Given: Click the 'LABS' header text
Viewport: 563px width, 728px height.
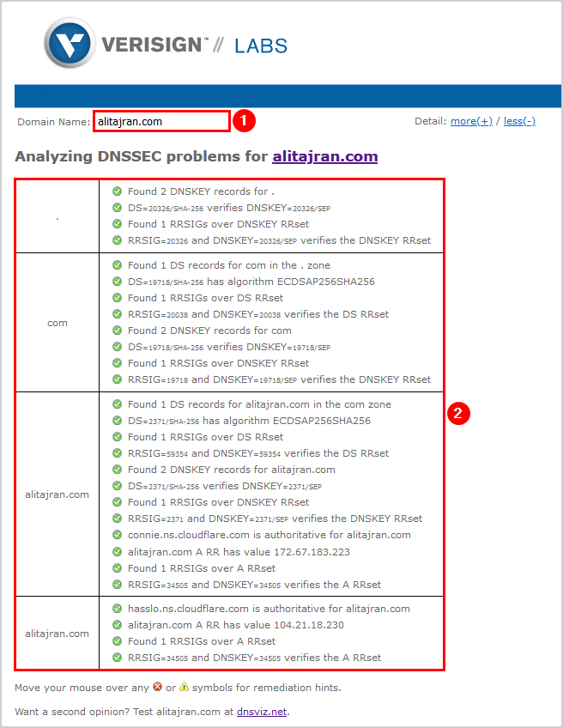Looking at the screenshot, I should [261, 45].
